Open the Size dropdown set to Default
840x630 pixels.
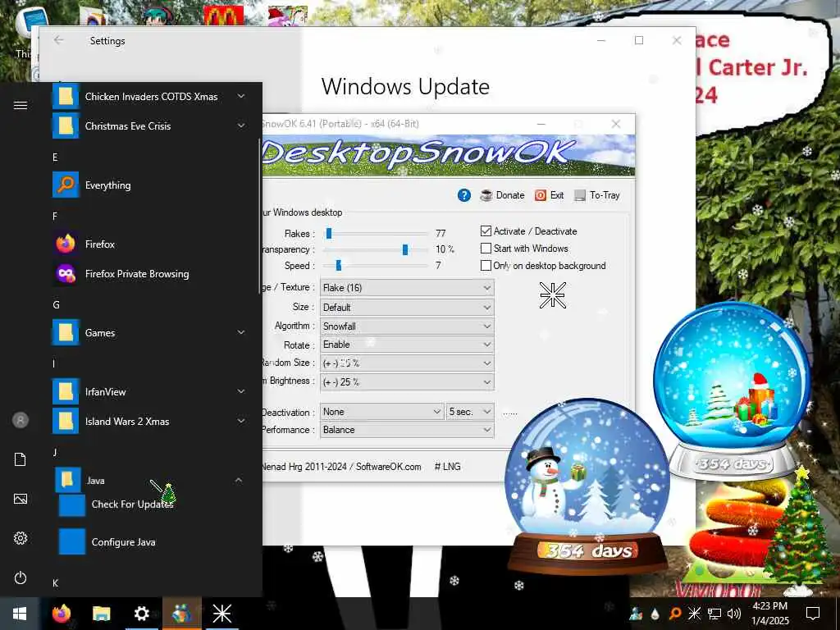pos(407,308)
